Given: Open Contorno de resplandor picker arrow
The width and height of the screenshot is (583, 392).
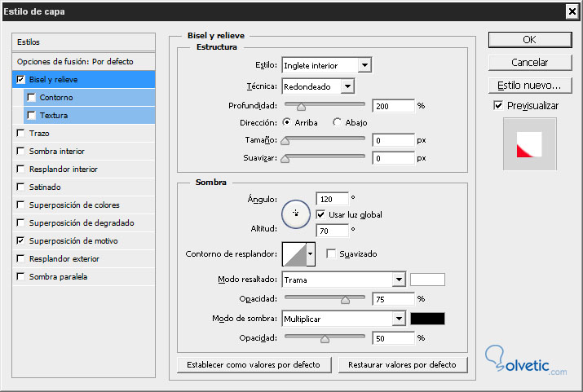Looking at the screenshot, I should click(x=311, y=254).
